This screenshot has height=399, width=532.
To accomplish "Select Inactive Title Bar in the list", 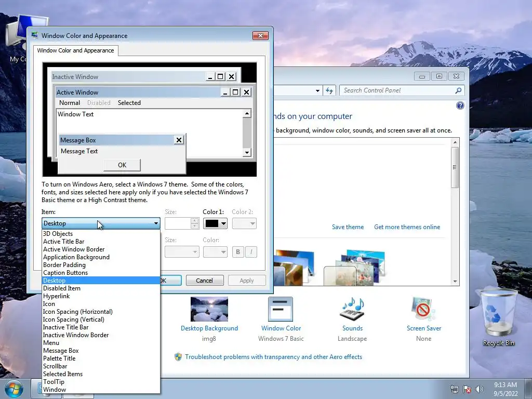I will click(101, 327).
